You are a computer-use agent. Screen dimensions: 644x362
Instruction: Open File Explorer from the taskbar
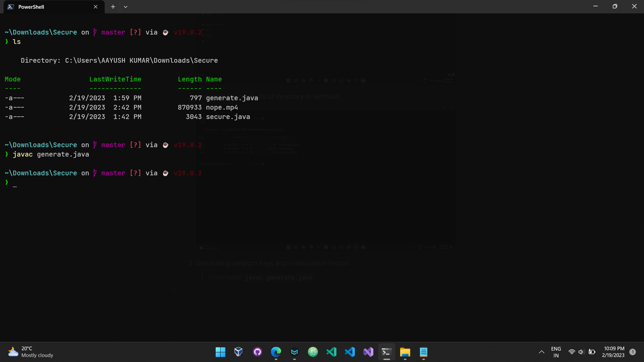pos(405,352)
